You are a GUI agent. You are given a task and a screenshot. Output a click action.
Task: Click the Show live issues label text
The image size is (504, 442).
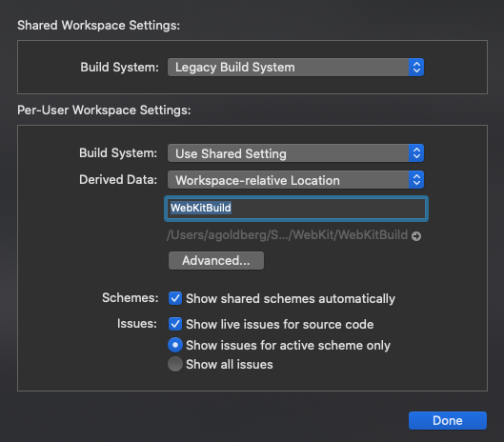point(280,324)
